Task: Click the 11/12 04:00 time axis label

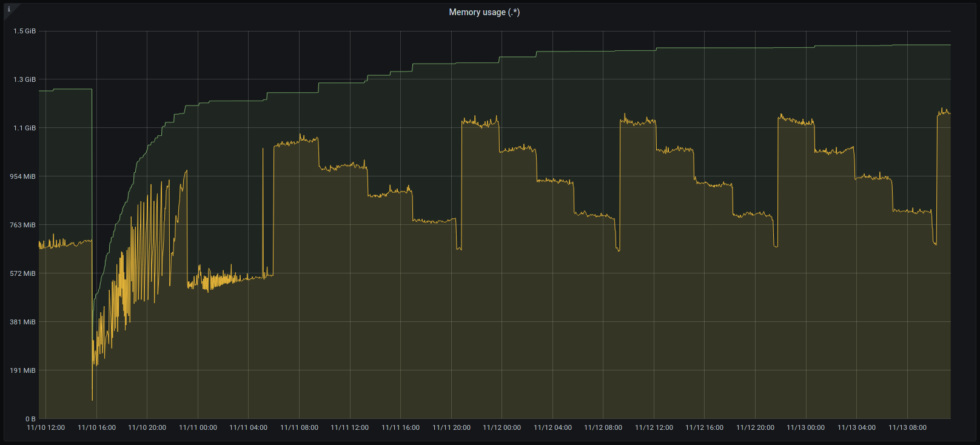Action: click(553, 427)
